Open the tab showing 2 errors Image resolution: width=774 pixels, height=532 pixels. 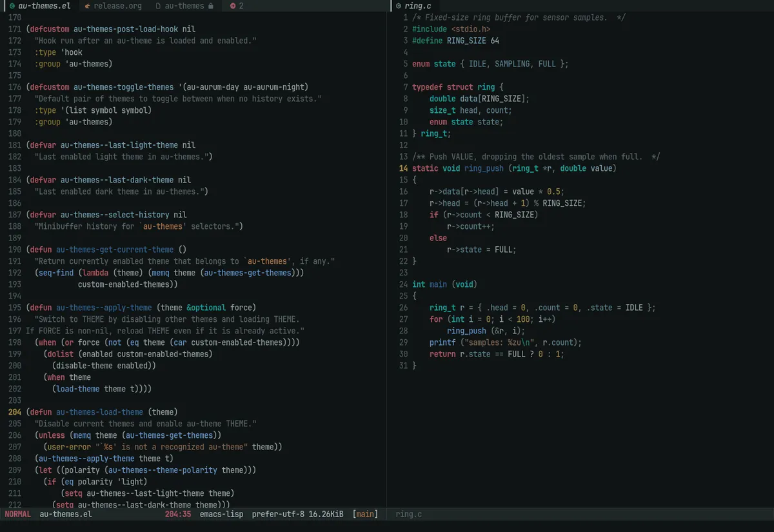pyautogui.click(x=237, y=6)
